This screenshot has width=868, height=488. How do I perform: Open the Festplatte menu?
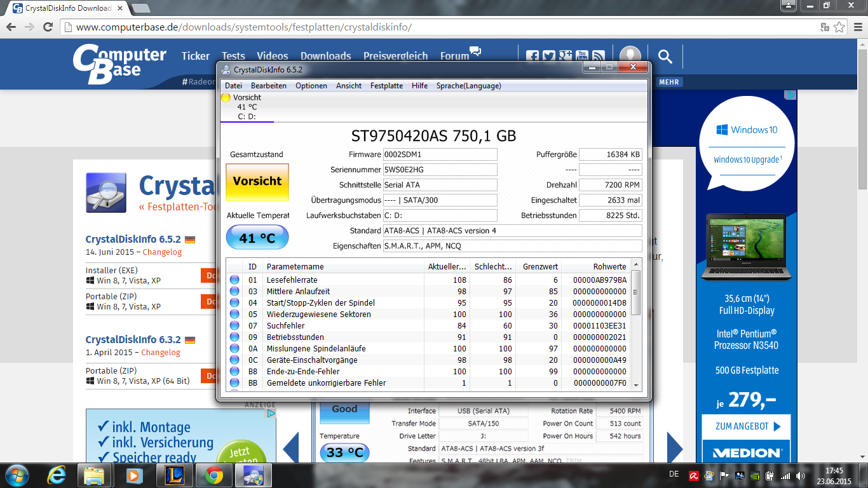pyautogui.click(x=386, y=86)
